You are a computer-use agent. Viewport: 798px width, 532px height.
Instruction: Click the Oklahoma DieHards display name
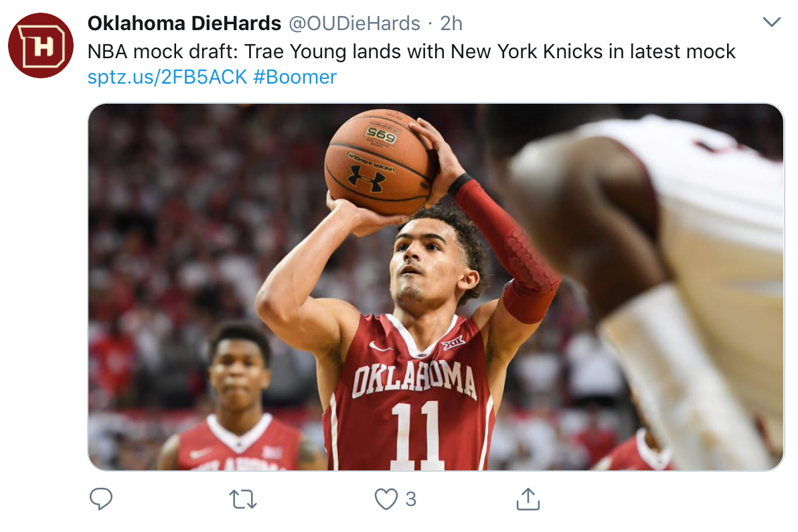coord(184,23)
